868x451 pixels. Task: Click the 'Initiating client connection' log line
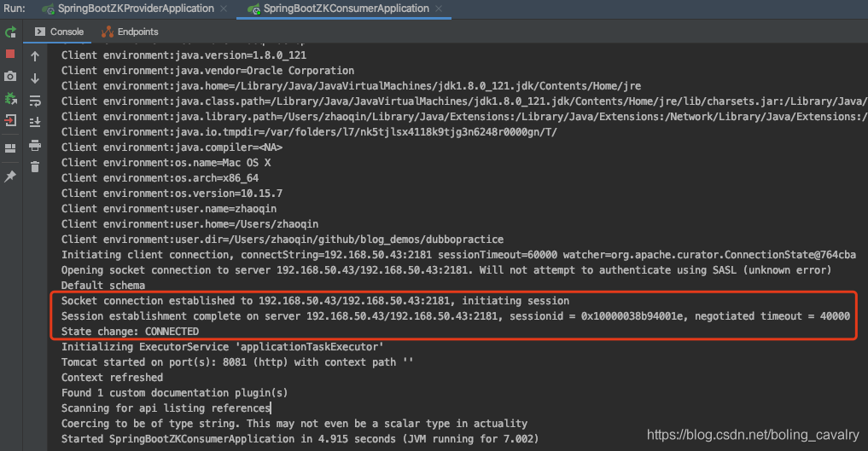pyautogui.click(x=458, y=255)
